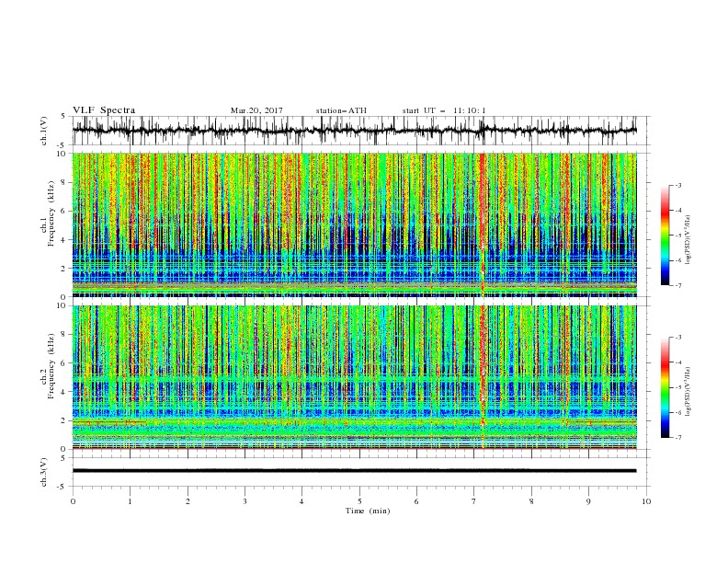Click the ch.1 spectrogram red burst near 7 min
The width and height of the screenshot is (728, 563).
point(482,224)
